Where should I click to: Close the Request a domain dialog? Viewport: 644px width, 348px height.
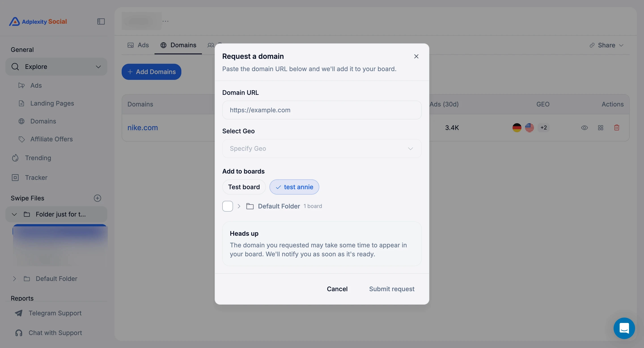coord(416,56)
